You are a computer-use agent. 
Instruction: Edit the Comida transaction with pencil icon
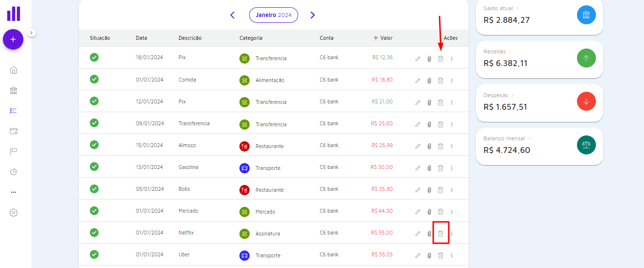point(418,81)
